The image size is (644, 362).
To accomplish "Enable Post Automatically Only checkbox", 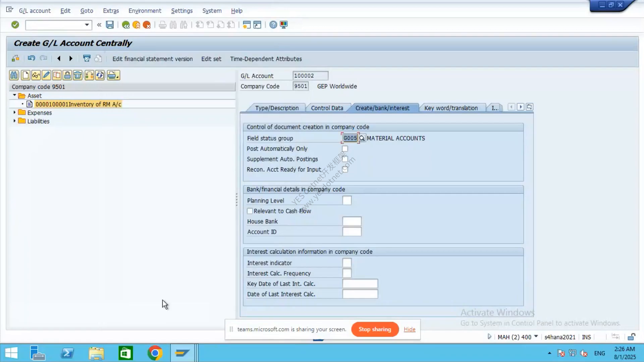I will point(345,148).
